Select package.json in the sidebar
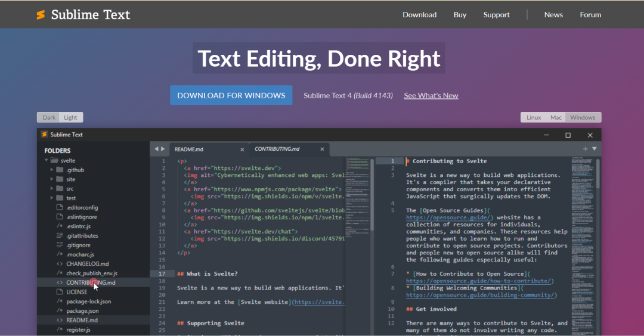Viewport: 644px width, 336px height. pyautogui.click(x=82, y=311)
